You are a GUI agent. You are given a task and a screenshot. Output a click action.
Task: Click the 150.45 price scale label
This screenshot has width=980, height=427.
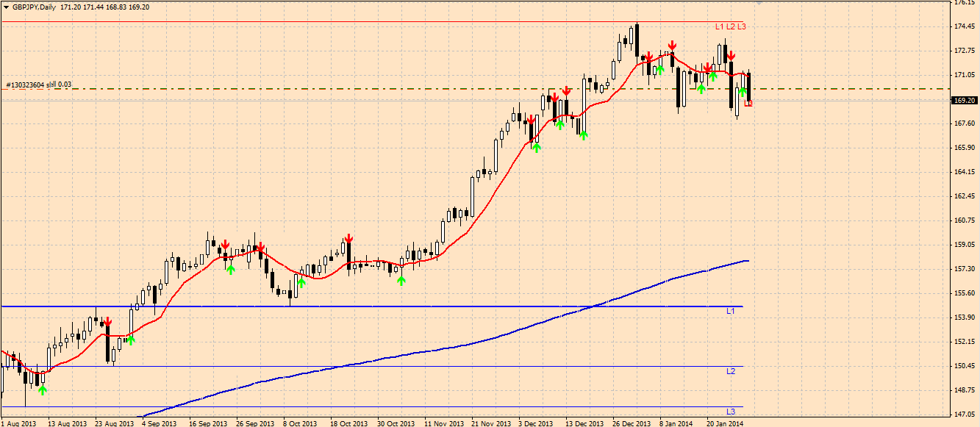click(x=964, y=366)
